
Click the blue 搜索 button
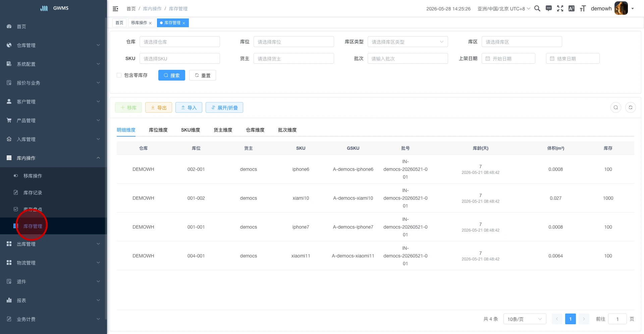pos(172,76)
